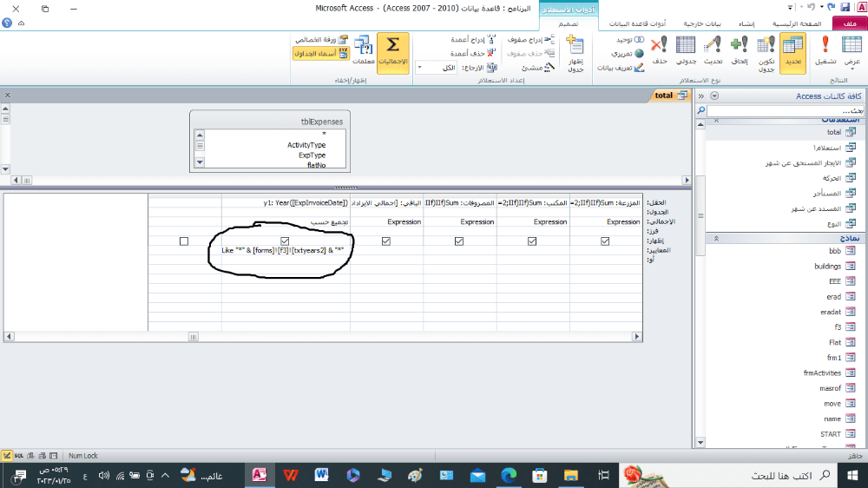The image size is (868, 488).
Task: Open the ملف file tab
Action: (850, 23)
